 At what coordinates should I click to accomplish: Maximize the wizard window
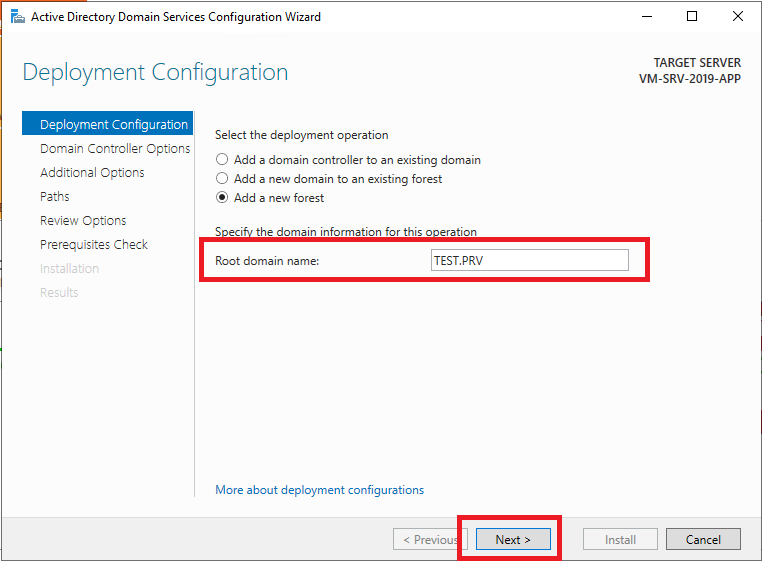point(692,17)
